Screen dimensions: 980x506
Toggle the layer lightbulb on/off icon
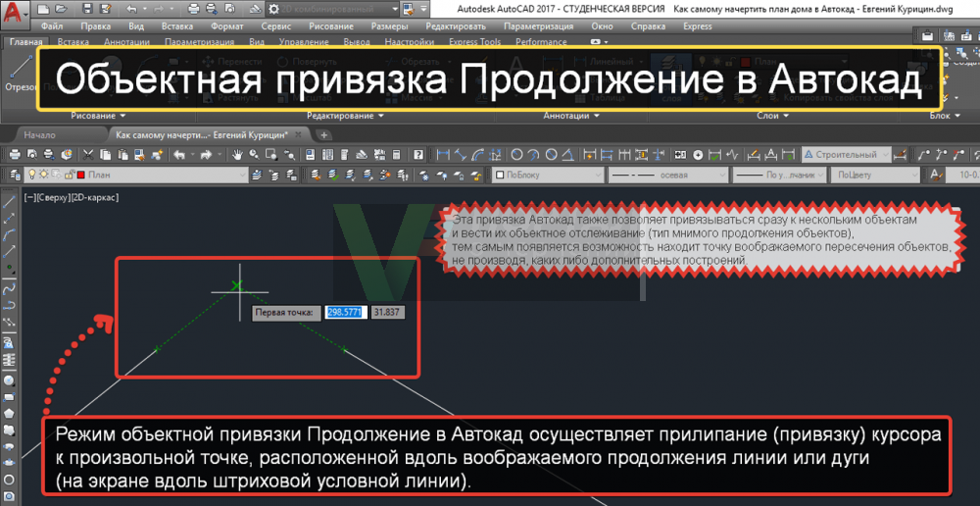pos(32,175)
